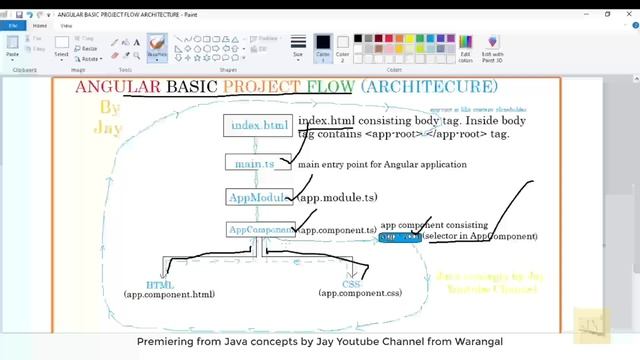Pick the Rounded rectangle shape
The width and height of the screenshot is (640, 360).
pos(216,39)
